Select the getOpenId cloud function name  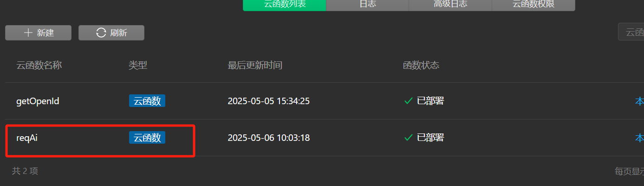click(x=38, y=101)
